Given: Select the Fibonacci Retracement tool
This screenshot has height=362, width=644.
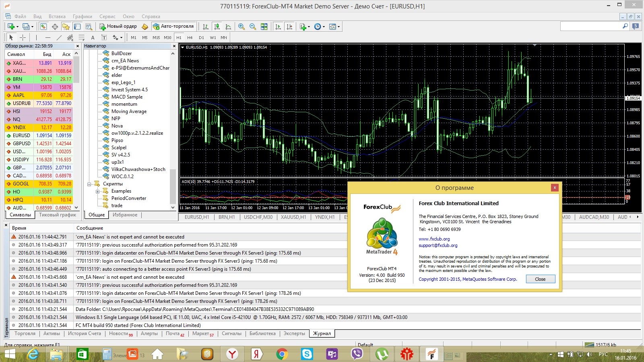Looking at the screenshot, I should pos(81,37).
